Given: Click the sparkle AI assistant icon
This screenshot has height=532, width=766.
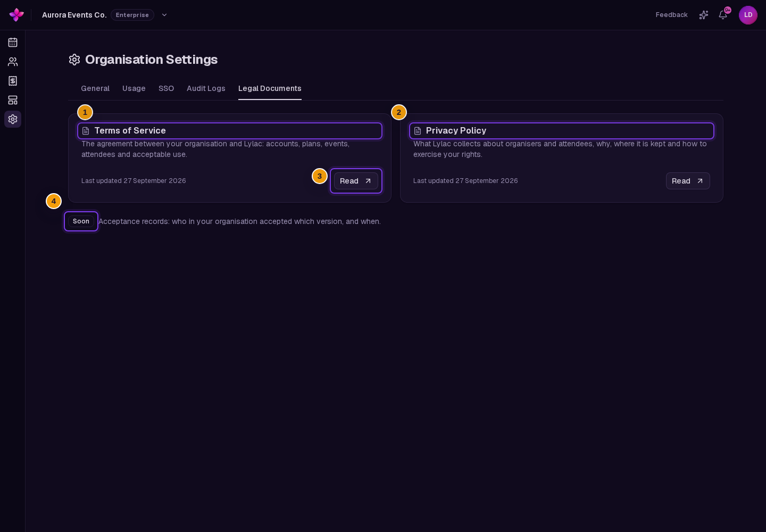Looking at the screenshot, I should click(x=704, y=15).
